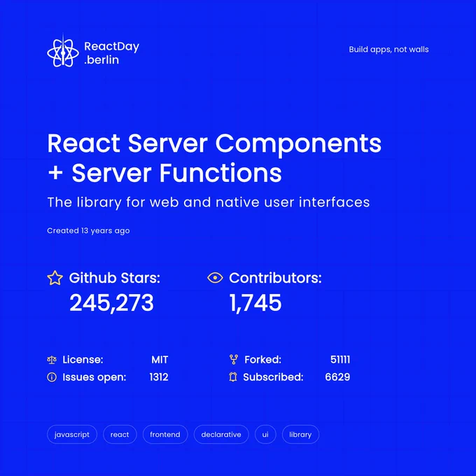Click the 'React Server Components + Server Functions' title
This screenshot has width=476, height=476.
(x=214, y=158)
